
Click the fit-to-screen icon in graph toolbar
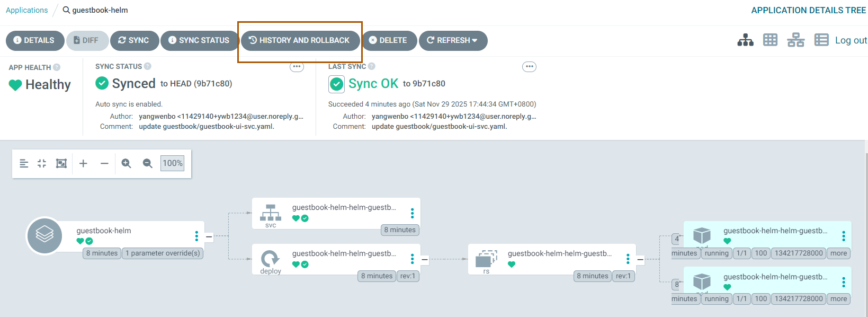[x=61, y=163]
